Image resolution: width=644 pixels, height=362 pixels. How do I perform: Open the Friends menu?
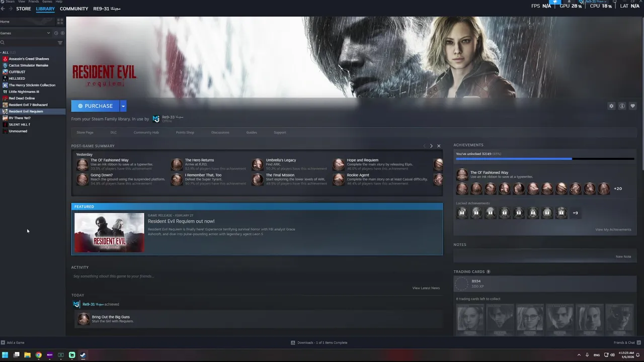(x=33, y=2)
